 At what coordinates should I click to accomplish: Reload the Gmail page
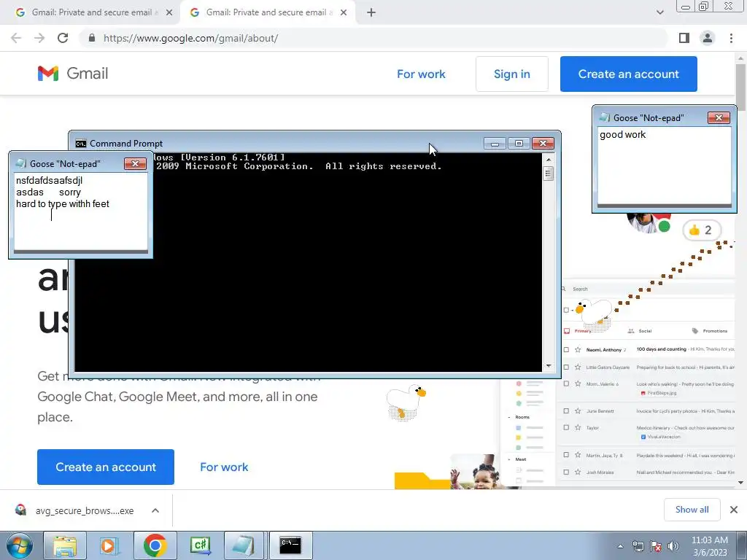63,38
